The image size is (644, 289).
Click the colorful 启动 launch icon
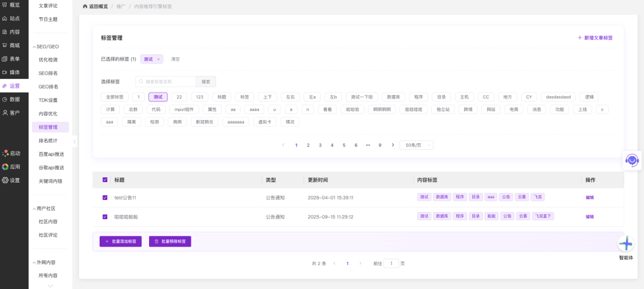(5, 153)
